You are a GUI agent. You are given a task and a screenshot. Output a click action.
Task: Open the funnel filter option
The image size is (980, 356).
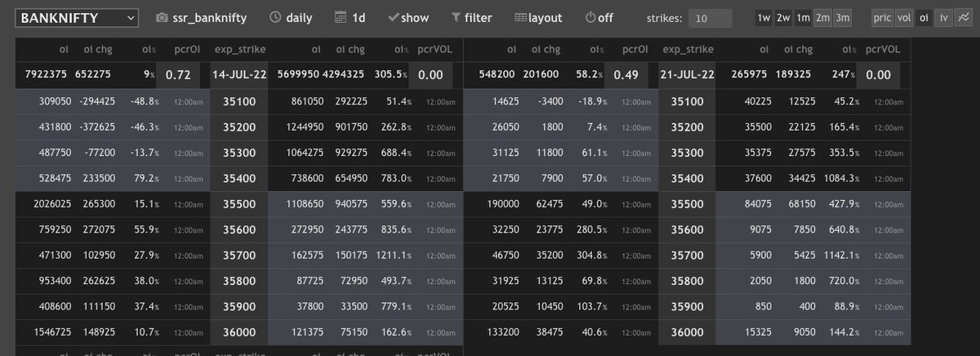[471, 17]
